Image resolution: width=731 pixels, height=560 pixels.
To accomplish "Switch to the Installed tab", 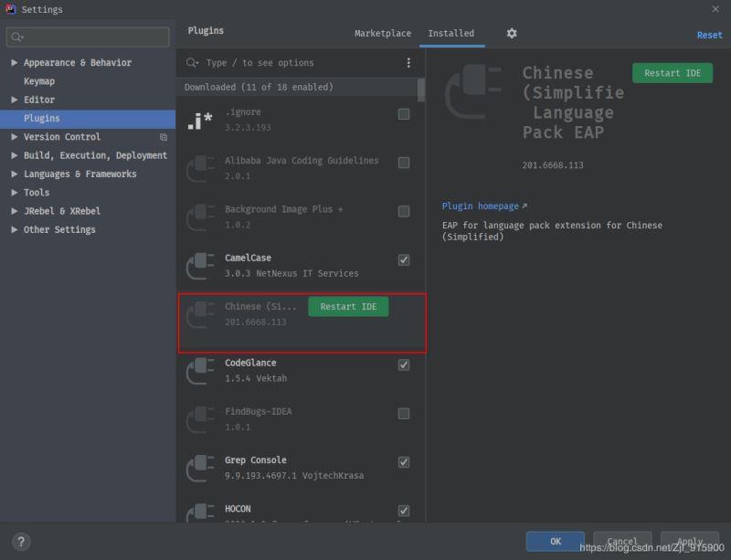I will pos(450,34).
